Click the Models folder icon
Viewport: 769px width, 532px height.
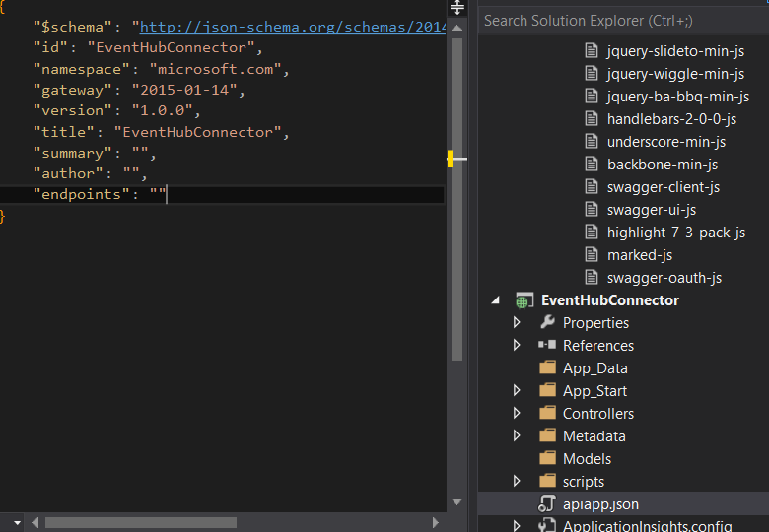[x=547, y=459]
